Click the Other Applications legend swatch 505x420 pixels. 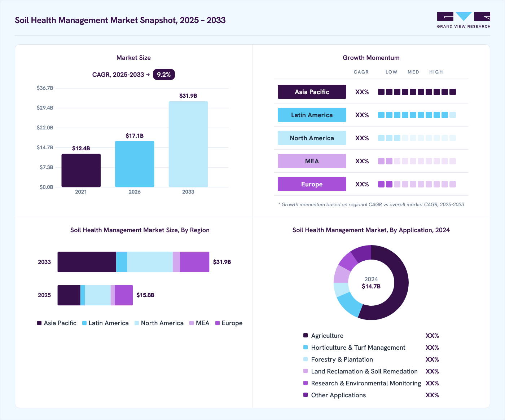click(x=306, y=395)
